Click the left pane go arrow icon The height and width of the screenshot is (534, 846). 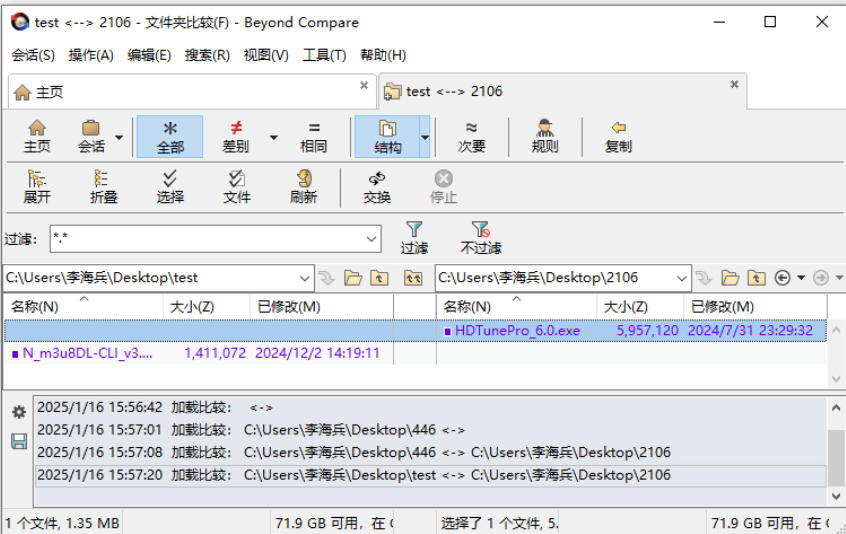pyautogui.click(x=326, y=278)
